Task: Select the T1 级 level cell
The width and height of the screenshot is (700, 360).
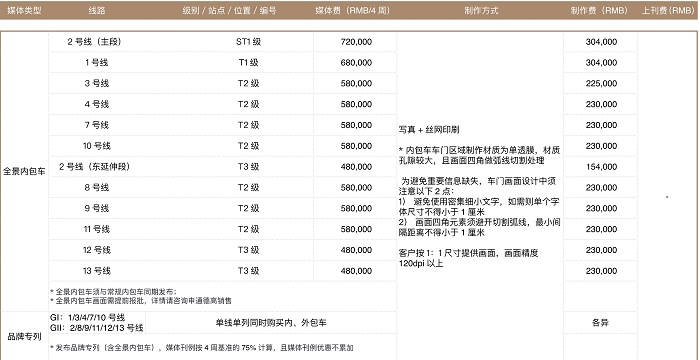Action: tap(248, 63)
